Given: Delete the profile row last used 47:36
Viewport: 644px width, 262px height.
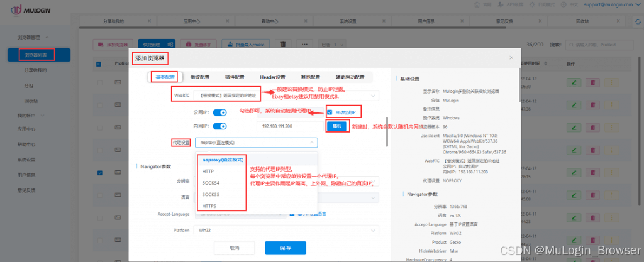Looking at the screenshot, I should tap(592, 105).
